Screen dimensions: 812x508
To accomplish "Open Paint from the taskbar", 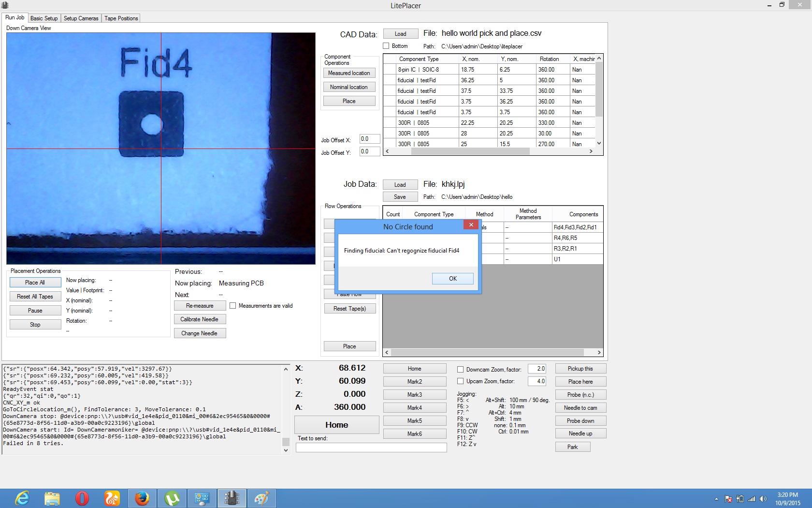I will [x=262, y=498].
